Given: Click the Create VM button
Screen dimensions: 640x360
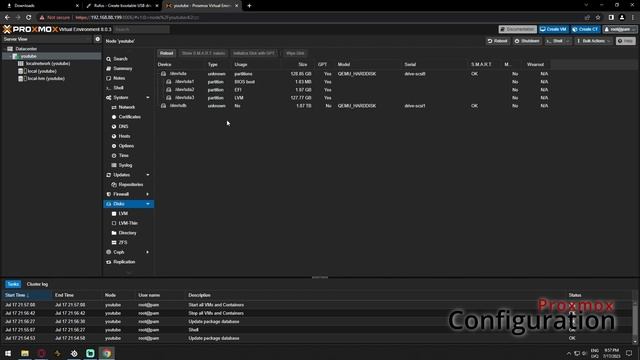Looking at the screenshot, I should tap(553, 29).
